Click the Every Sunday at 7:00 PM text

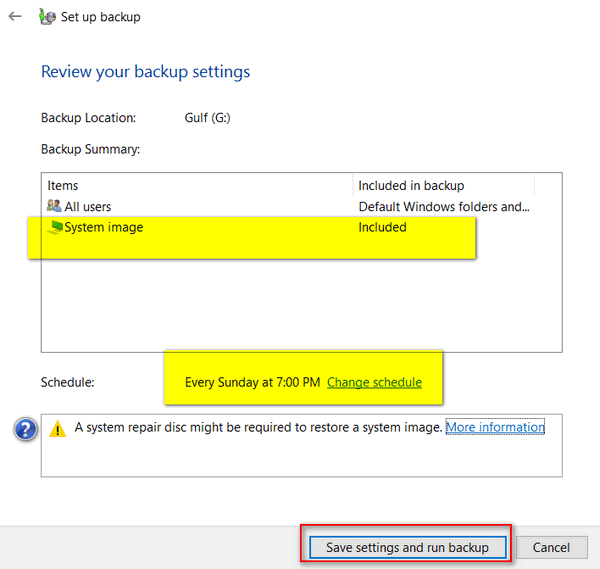click(253, 382)
